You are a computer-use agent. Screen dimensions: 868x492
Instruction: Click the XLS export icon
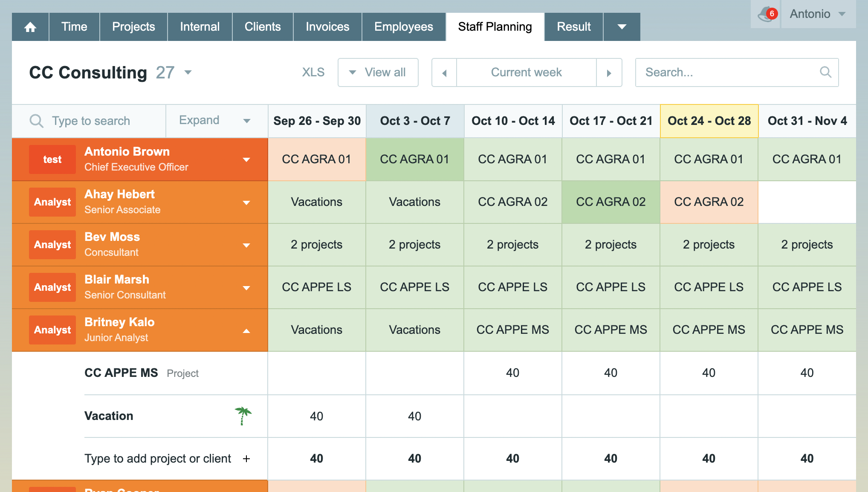[312, 72]
